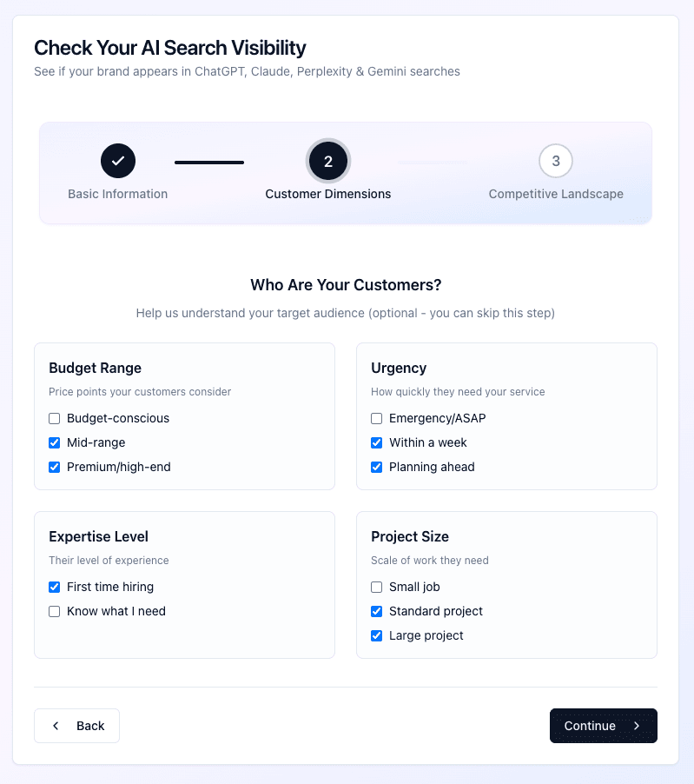
Task: Click the Back button
Action: pyautogui.click(x=76, y=726)
